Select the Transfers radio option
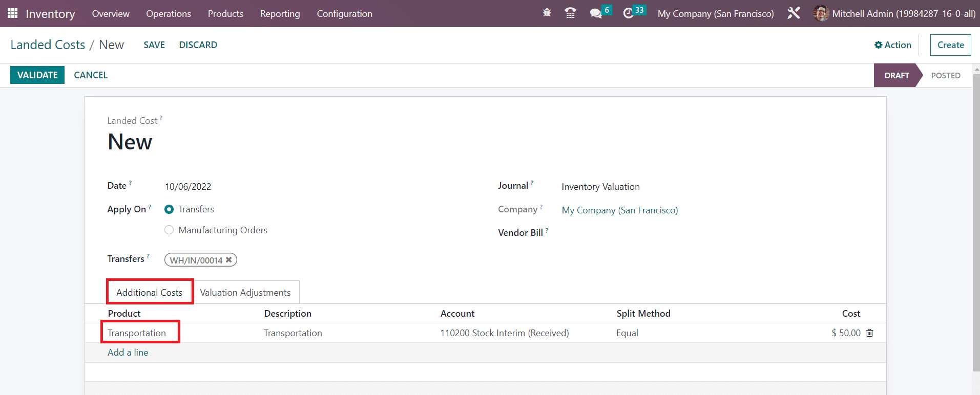The image size is (980, 395). coord(169,209)
